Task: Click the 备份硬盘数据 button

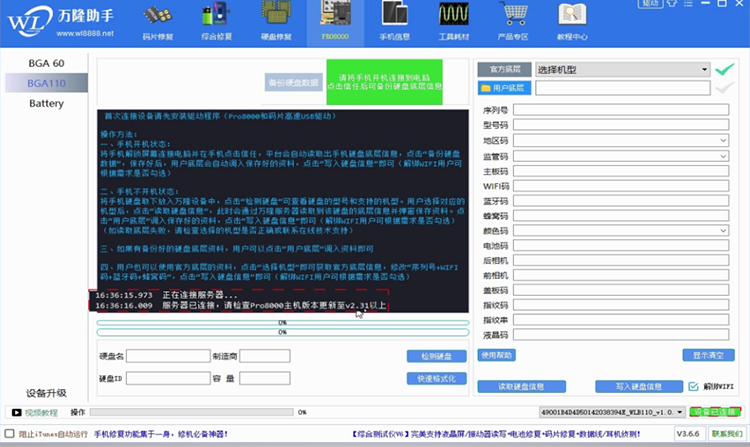Action: (x=294, y=83)
